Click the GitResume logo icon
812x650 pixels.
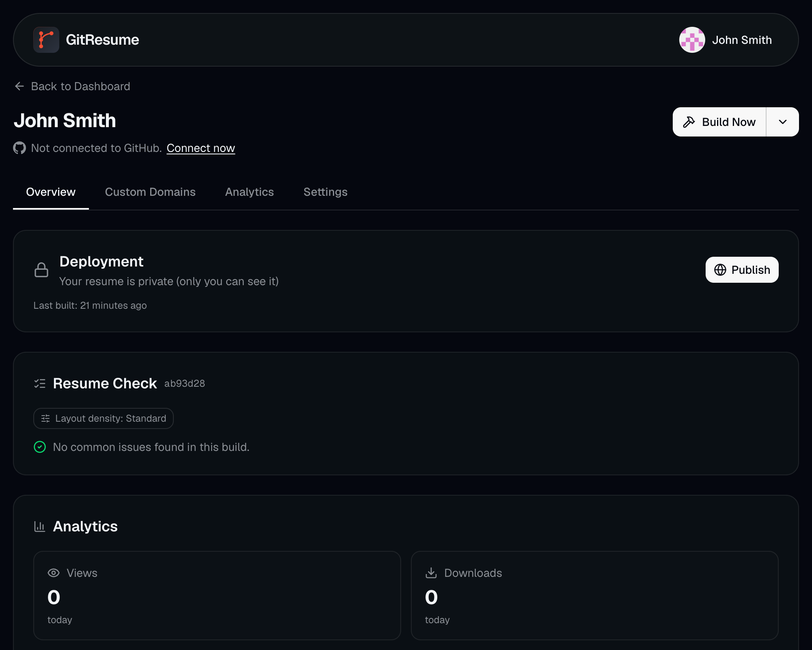(x=46, y=40)
